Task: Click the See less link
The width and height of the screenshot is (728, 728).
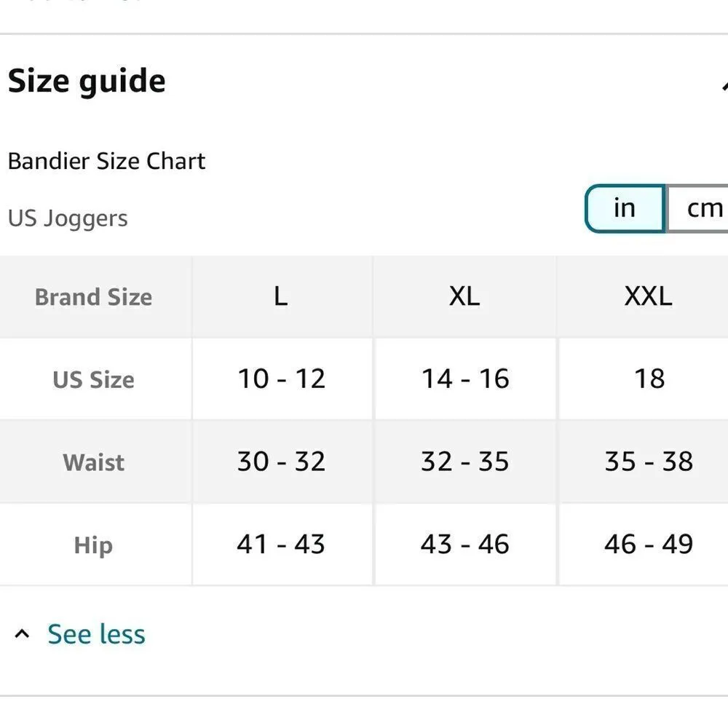Action: (x=96, y=634)
